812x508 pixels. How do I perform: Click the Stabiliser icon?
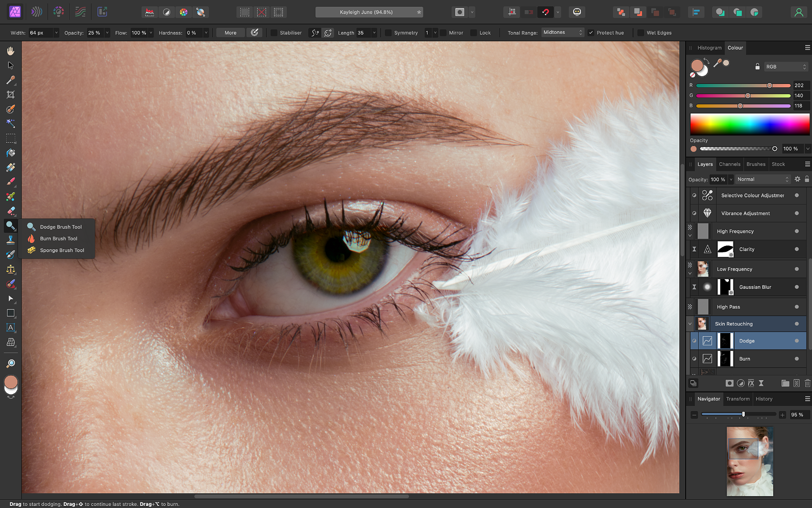tap(316, 33)
